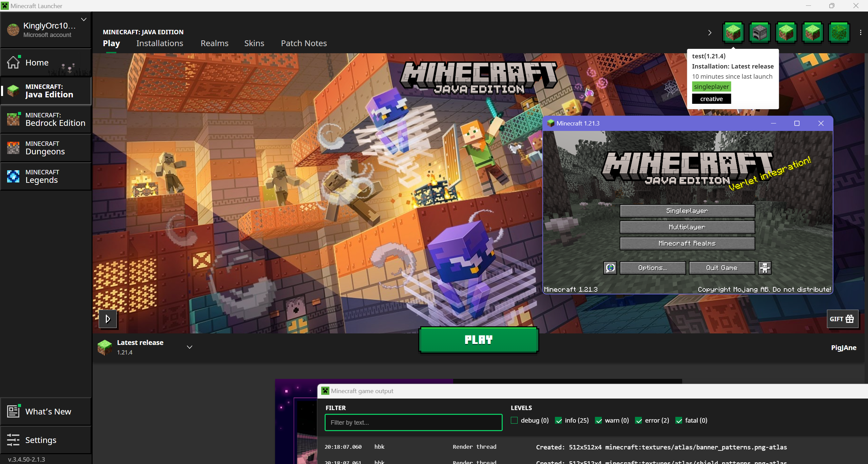Collapse the quick-launch bar with the chevron arrow
This screenshot has height=464, width=868.
(710, 33)
